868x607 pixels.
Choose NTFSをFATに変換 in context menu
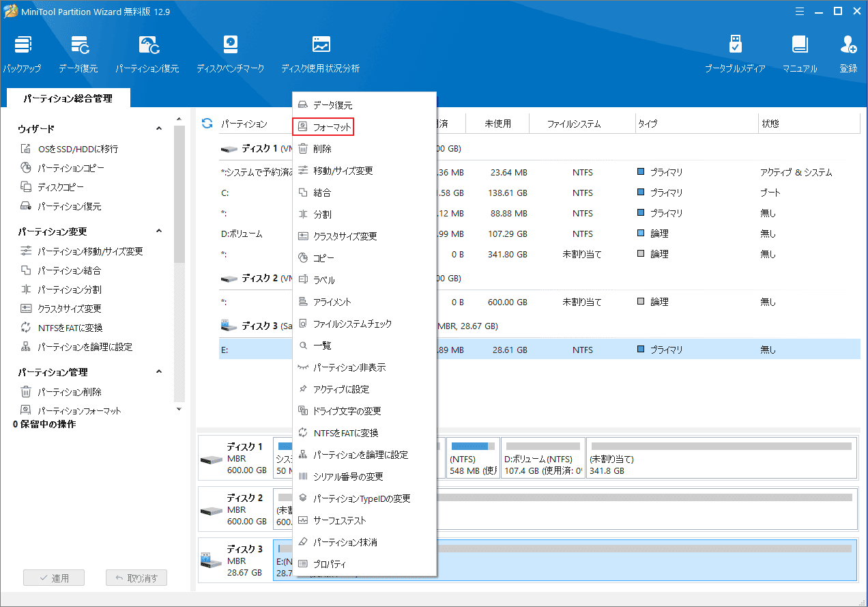(x=364, y=433)
